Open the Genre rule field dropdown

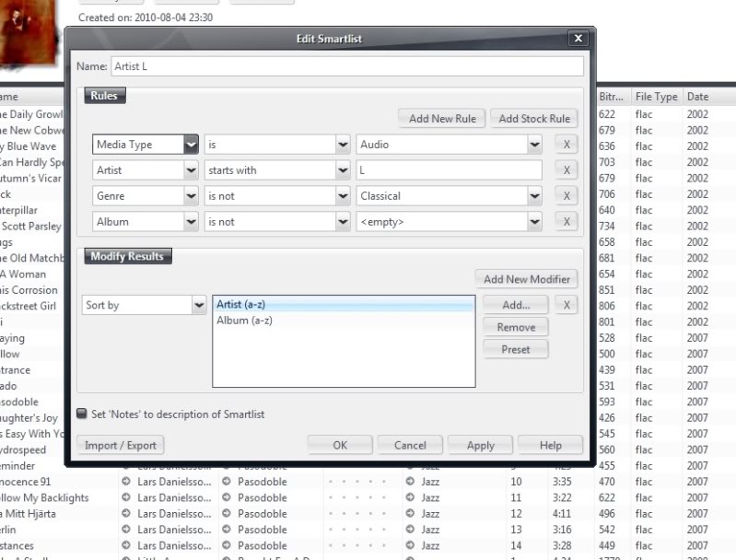coord(191,196)
